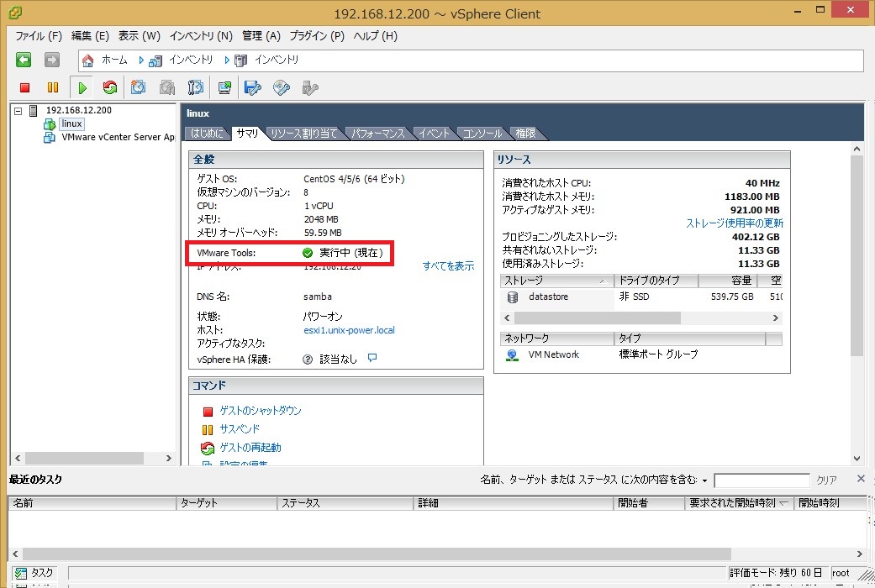The image size is (875, 588).
Task: Click ストレージ使用率の更新 link
Action: (735, 223)
